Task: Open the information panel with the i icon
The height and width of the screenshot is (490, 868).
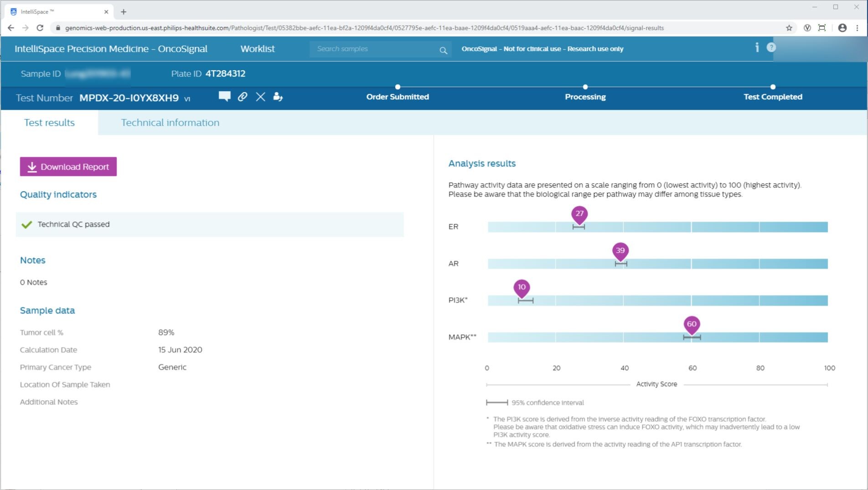Action: click(x=757, y=46)
